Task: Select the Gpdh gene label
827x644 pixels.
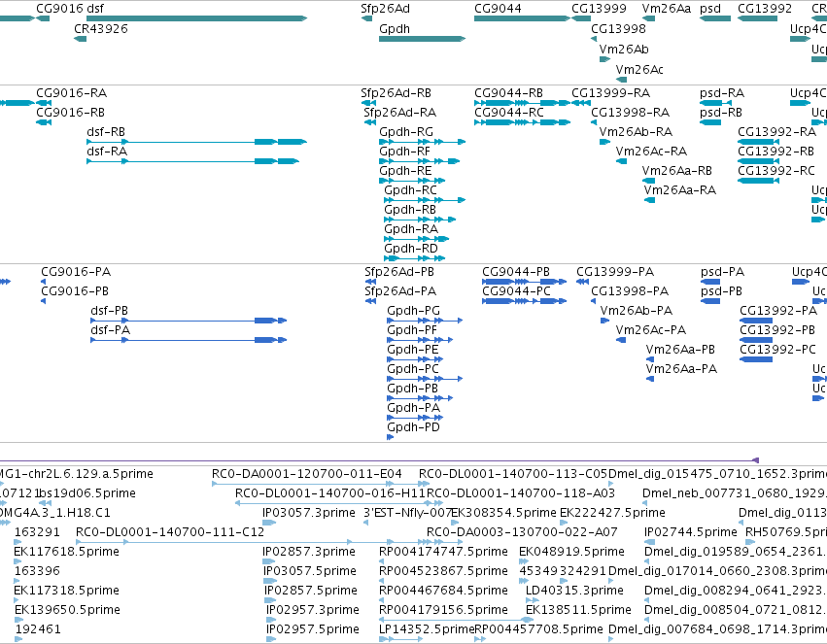Action: [x=395, y=28]
